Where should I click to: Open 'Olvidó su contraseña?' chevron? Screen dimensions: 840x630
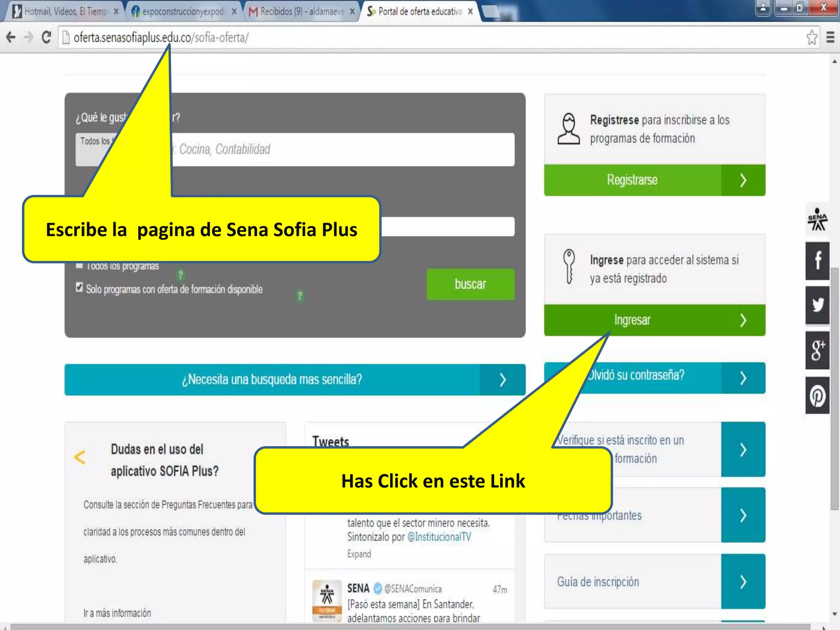[743, 378]
